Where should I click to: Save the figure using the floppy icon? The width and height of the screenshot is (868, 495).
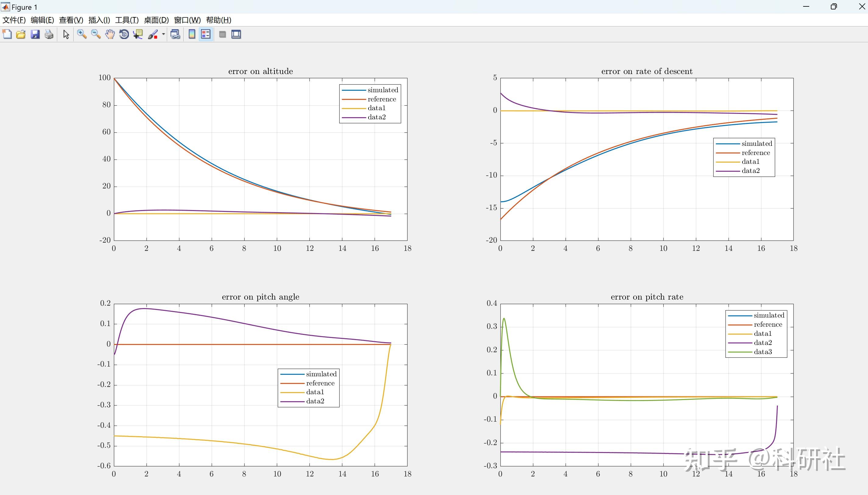tap(35, 34)
